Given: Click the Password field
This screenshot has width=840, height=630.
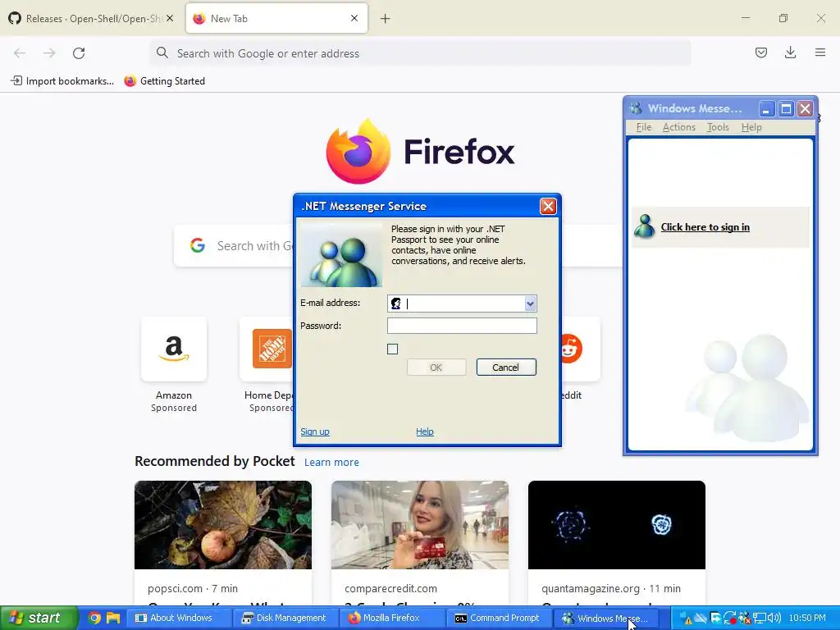Looking at the screenshot, I should pos(462,325).
